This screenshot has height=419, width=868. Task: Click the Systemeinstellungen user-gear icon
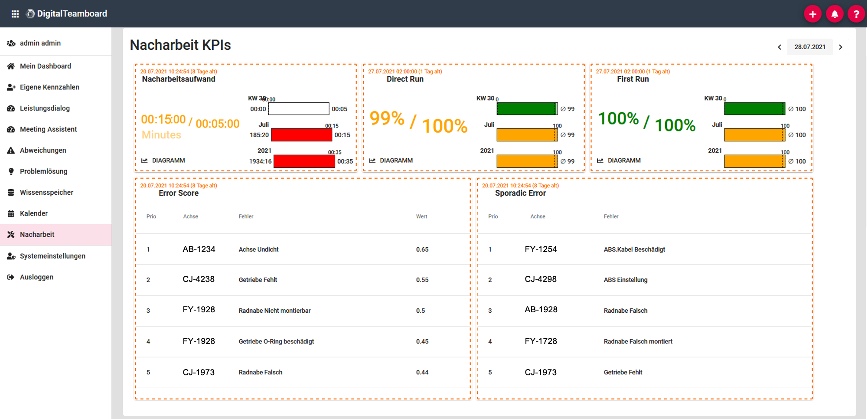[11, 256]
